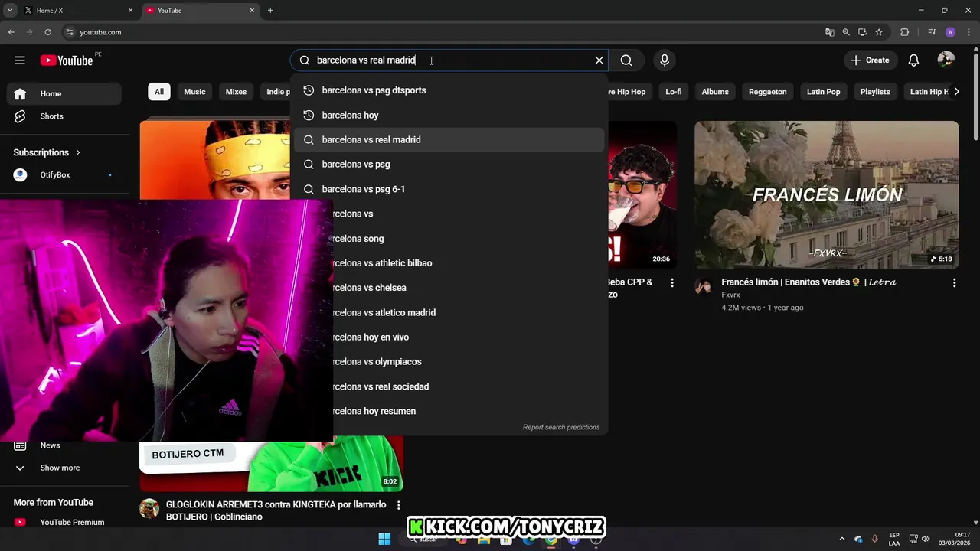Open Francés limón video title link
980x551 pixels.
pyautogui.click(x=808, y=282)
